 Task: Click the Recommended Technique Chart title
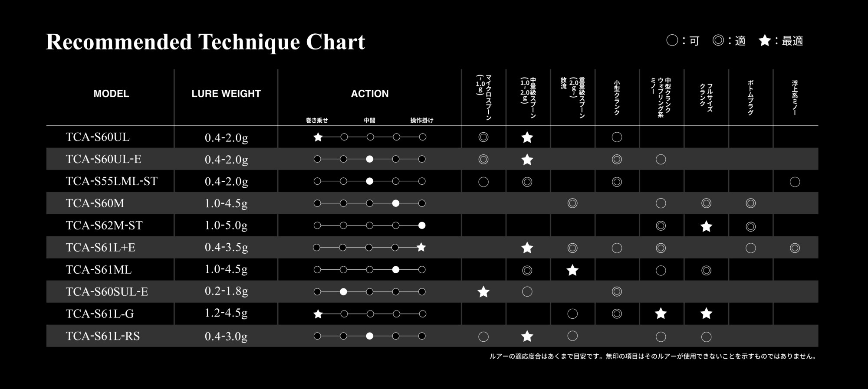205,42
